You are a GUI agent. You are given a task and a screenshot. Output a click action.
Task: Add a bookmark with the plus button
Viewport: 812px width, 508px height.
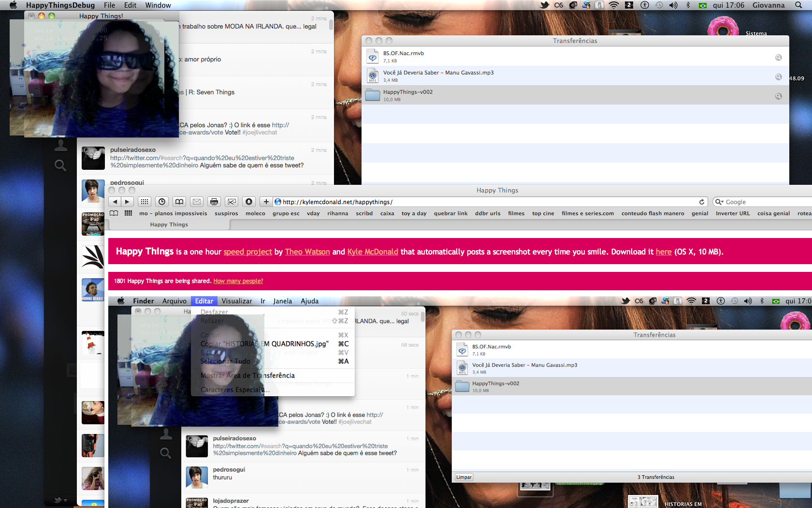[x=266, y=202]
